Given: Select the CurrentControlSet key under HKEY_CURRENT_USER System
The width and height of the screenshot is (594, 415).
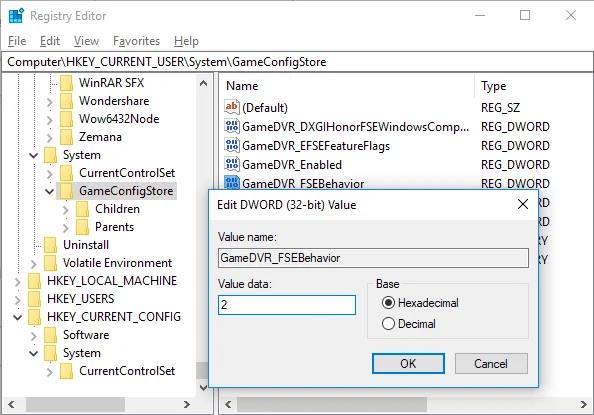Looking at the screenshot, I should coord(127,173).
